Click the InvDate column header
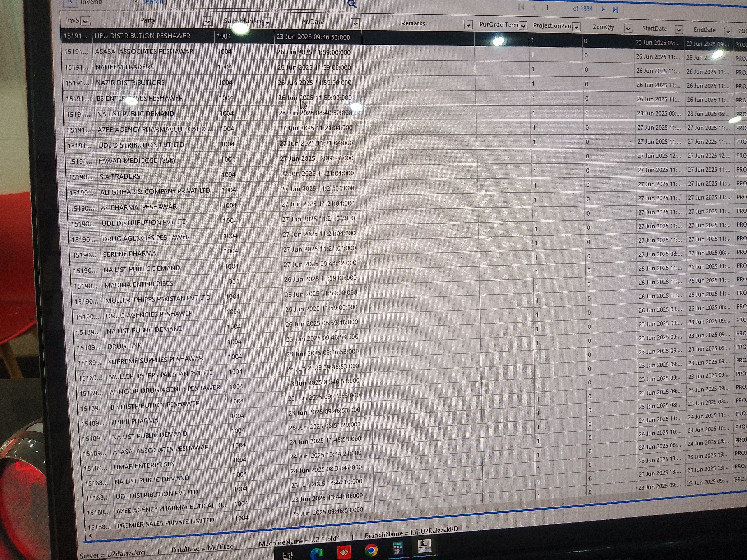This screenshot has width=747, height=560. pyautogui.click(x=312, y=22)
